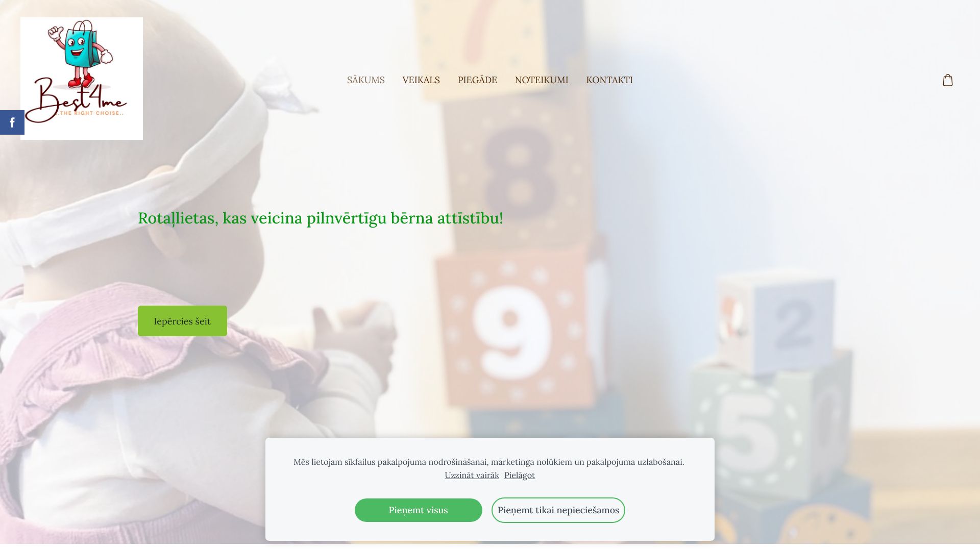The image size is (980, 551).
Task: Choose Pieņemt tikai nepieciešamos
Action: [x=558, y=510]
